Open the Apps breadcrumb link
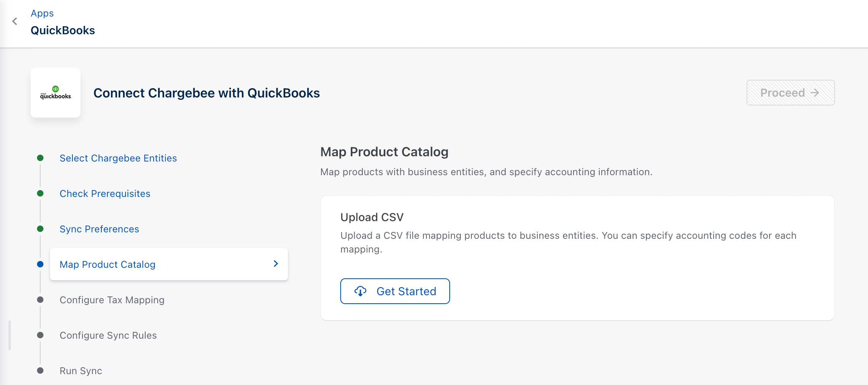This screenshot has height=385, width=868. [42, 13]
